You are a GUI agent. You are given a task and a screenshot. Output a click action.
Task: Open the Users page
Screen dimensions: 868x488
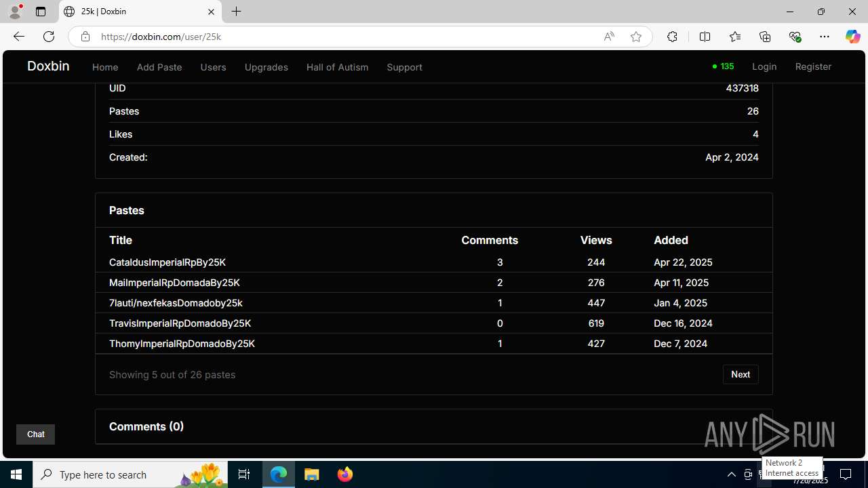pos(213,67)
